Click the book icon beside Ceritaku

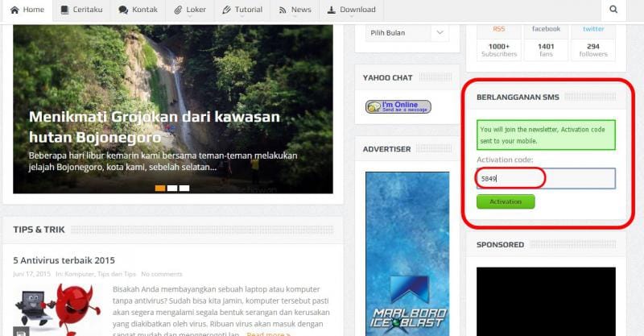coord(64,10)
